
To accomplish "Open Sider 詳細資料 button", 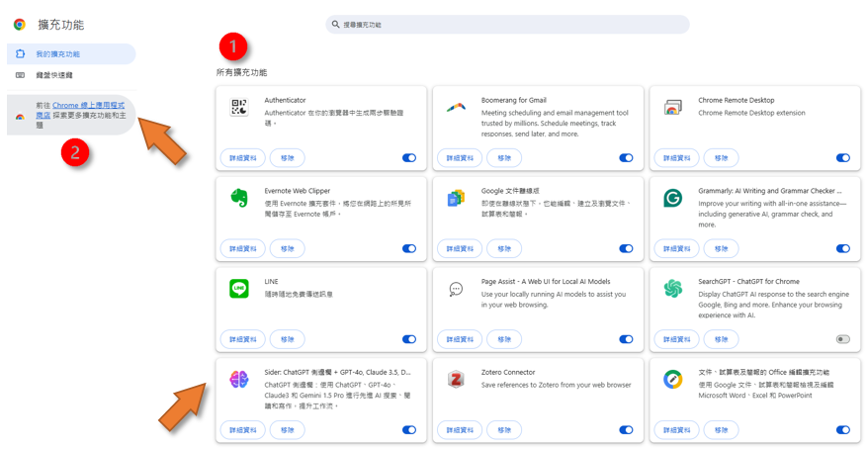I will pyautogui.click(x=243, y=430).
